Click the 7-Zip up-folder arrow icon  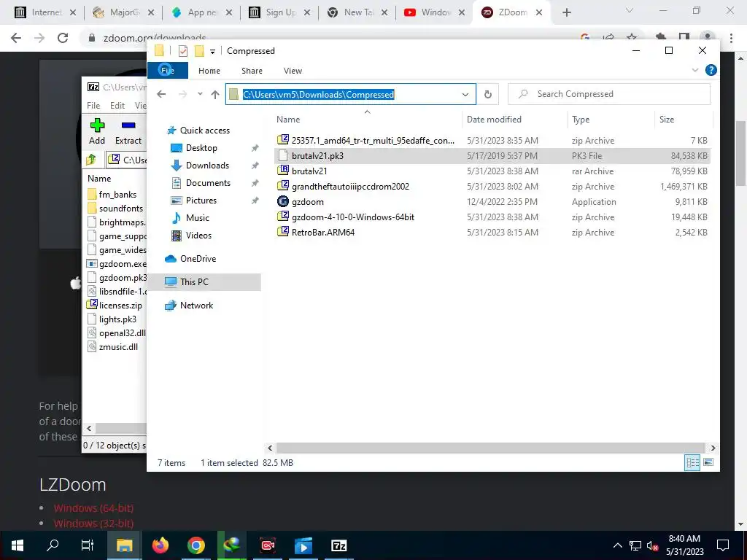click(91, 160)
